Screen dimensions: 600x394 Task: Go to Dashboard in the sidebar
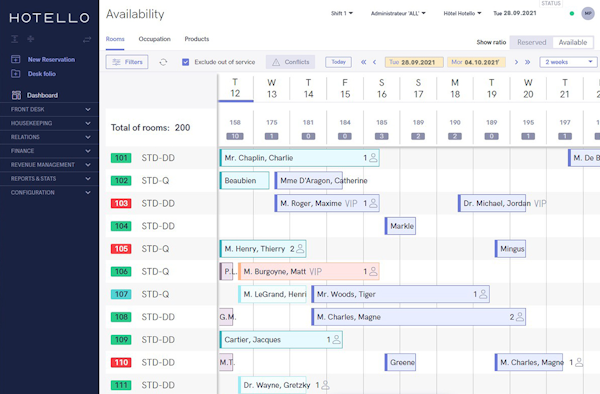click(x=42, y=95)
